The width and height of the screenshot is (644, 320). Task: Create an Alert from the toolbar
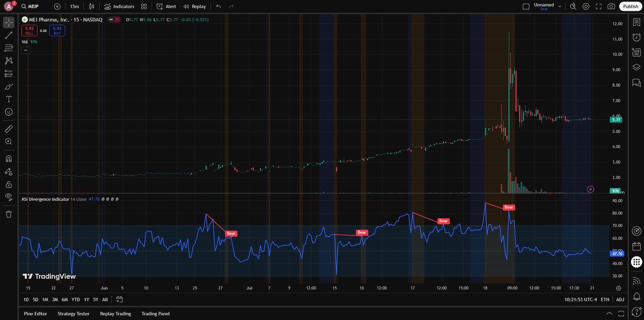166,6
